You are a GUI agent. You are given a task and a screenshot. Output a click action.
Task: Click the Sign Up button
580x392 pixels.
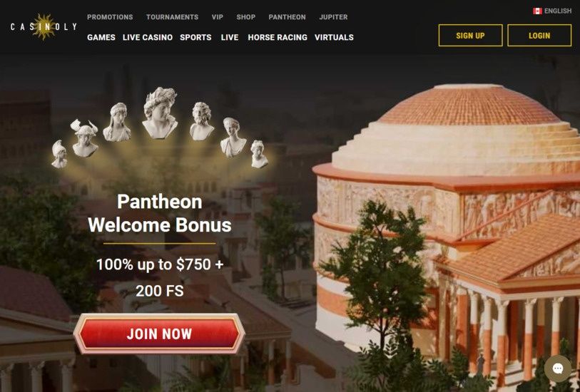tap(470, 36)
